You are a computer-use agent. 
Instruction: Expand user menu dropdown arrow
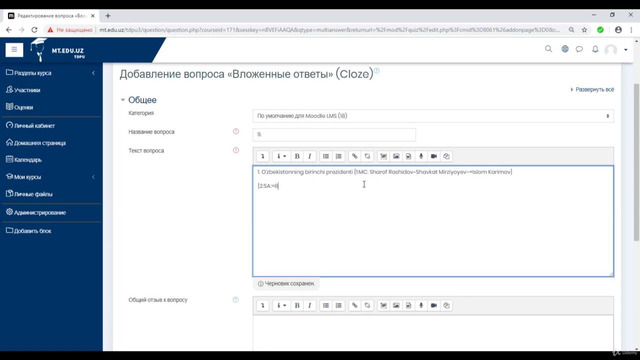coord(626,50)
